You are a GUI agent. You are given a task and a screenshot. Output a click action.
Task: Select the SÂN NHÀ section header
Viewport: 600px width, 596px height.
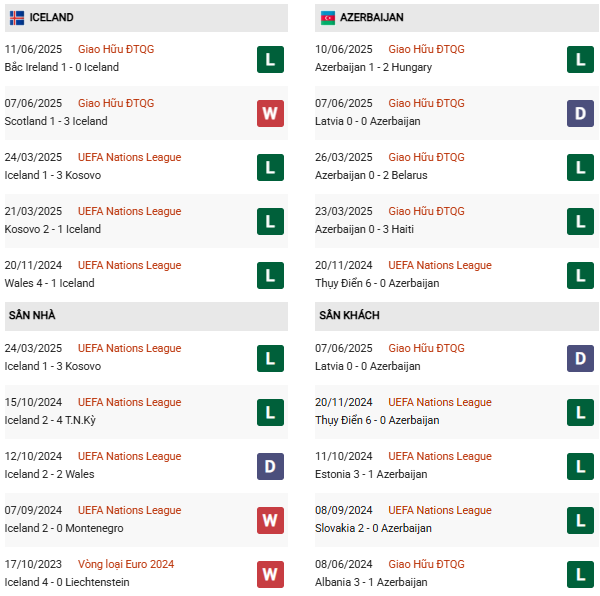[32, 315]
